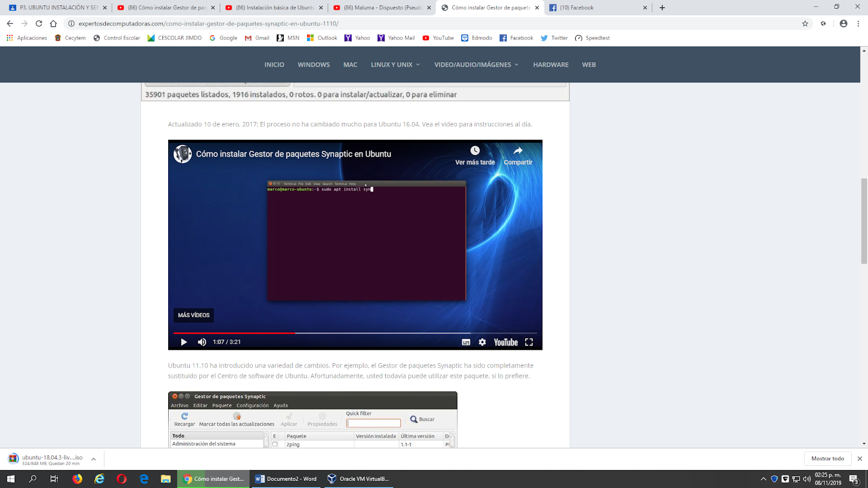868x488 pixels.
Task: Show hidden system tray icons
Action: pos(763,479)
